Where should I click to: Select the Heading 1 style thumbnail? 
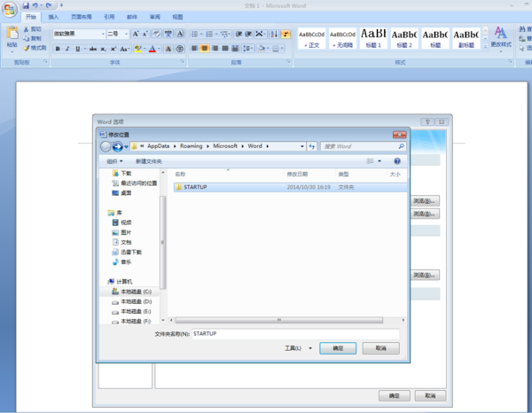[x=373, y=38]
